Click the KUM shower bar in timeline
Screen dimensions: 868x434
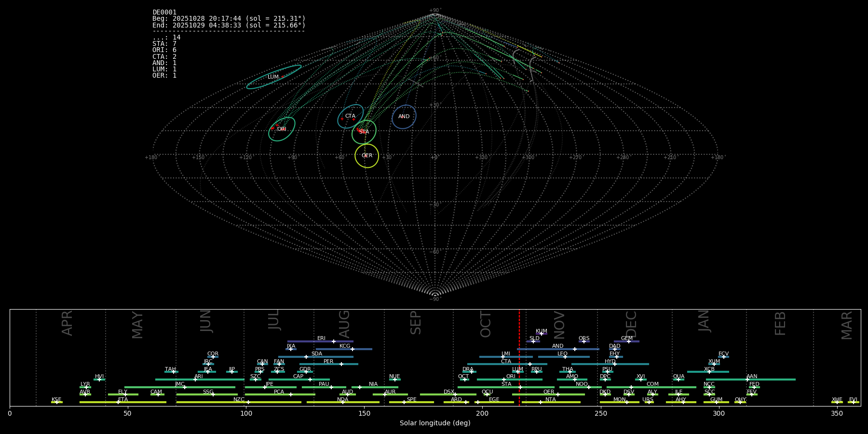542,334
